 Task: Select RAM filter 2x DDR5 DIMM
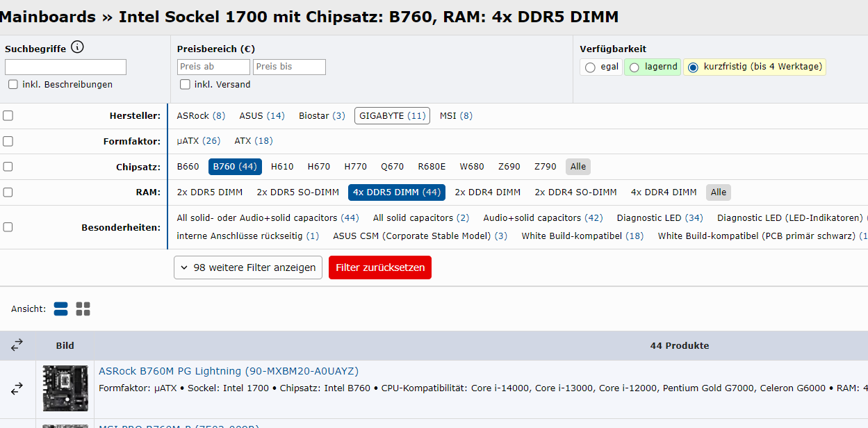point(210,192)
